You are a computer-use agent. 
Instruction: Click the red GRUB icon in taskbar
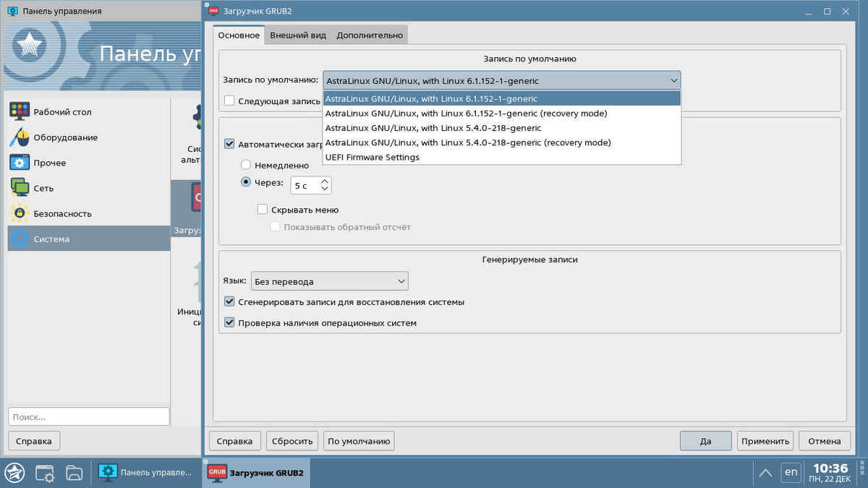pyautogui.click(x=216, y=473)
